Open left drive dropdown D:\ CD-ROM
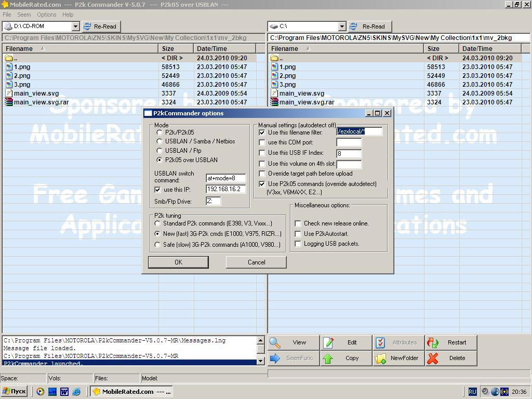532x399 pixels. click(x=75, y=26)
